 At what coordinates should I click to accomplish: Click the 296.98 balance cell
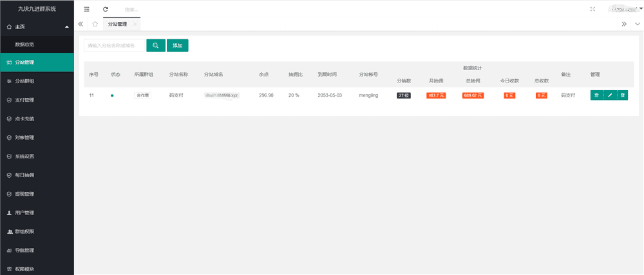[x=266, y=95]
